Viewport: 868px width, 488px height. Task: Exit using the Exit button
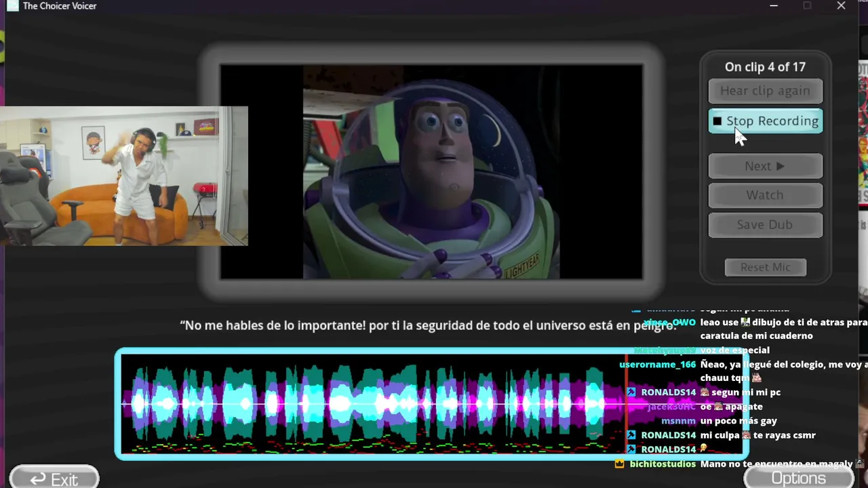point(54,479)
